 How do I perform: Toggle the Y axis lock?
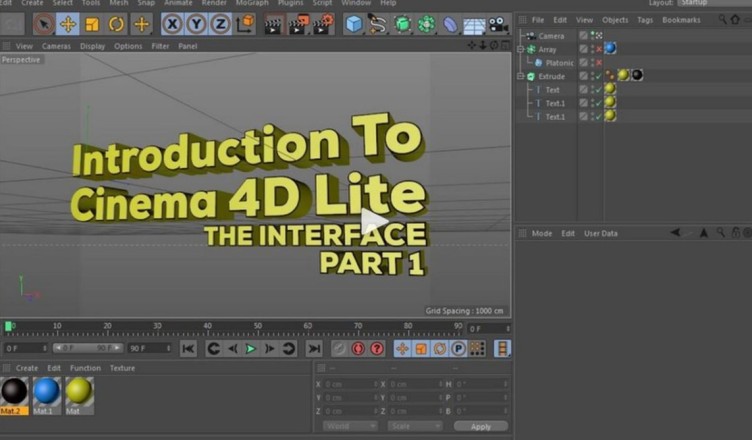pos(196,24)
